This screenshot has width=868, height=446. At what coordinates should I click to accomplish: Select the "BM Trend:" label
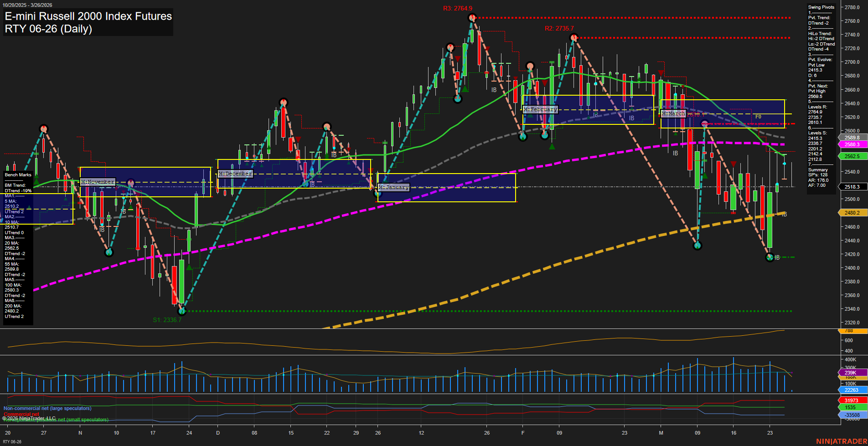click(15, 185)
